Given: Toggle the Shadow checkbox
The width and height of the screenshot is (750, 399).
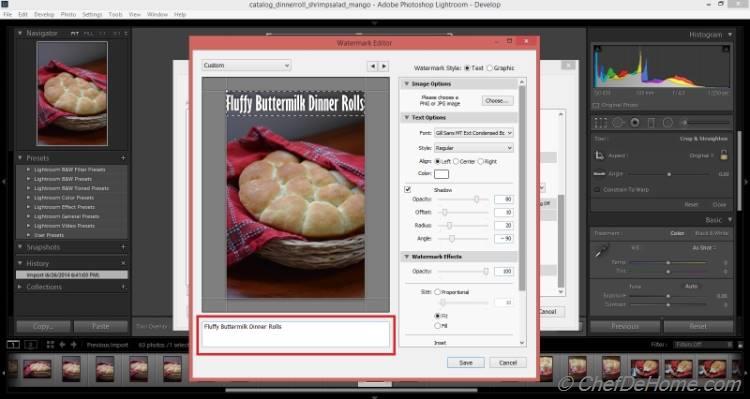Looking at the screenshot, I should point(408,189).
